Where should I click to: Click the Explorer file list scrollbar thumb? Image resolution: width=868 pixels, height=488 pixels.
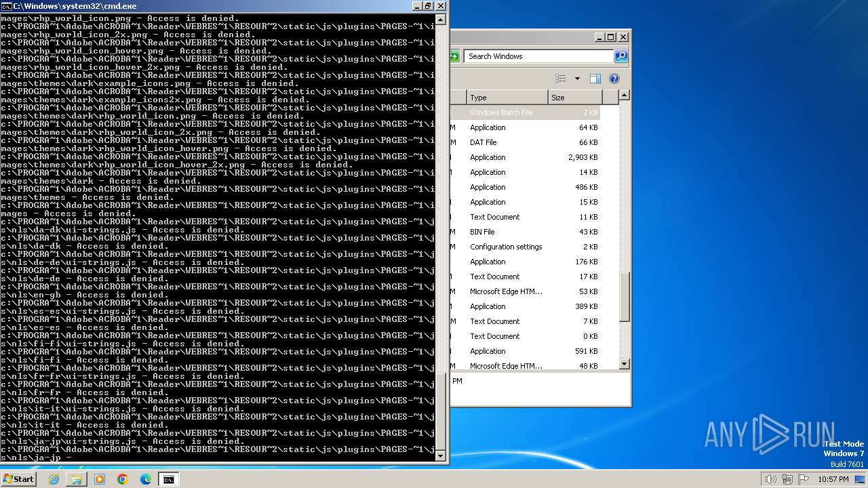coord(625,297)
